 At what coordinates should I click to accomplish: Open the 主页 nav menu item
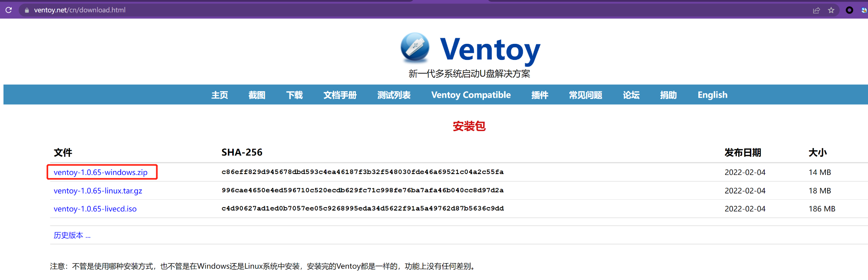(220, 95)
